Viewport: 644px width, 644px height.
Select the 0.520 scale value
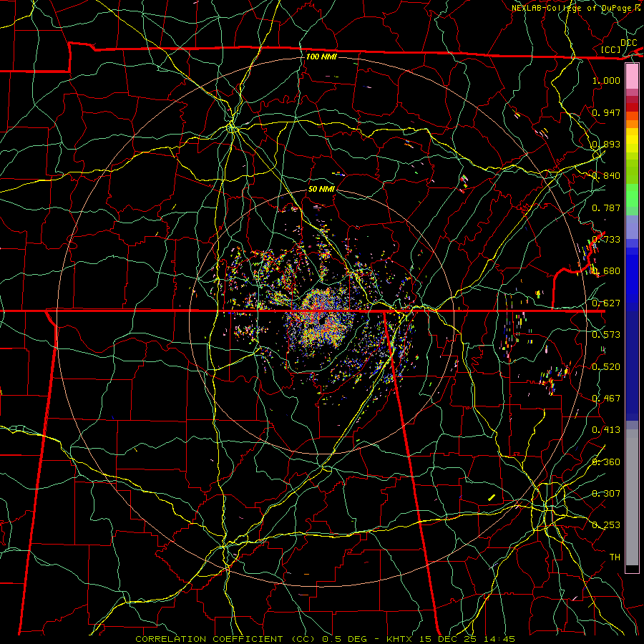(x=606, y=367)
